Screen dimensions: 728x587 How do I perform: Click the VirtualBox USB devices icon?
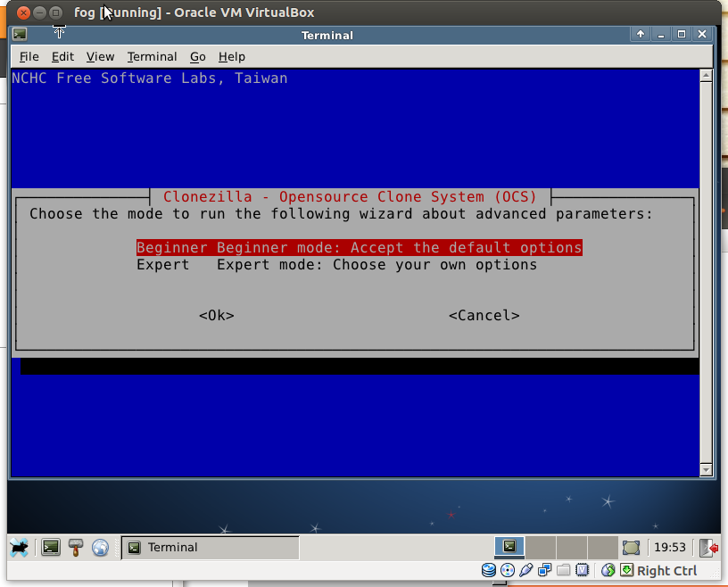tap(526, 570)
